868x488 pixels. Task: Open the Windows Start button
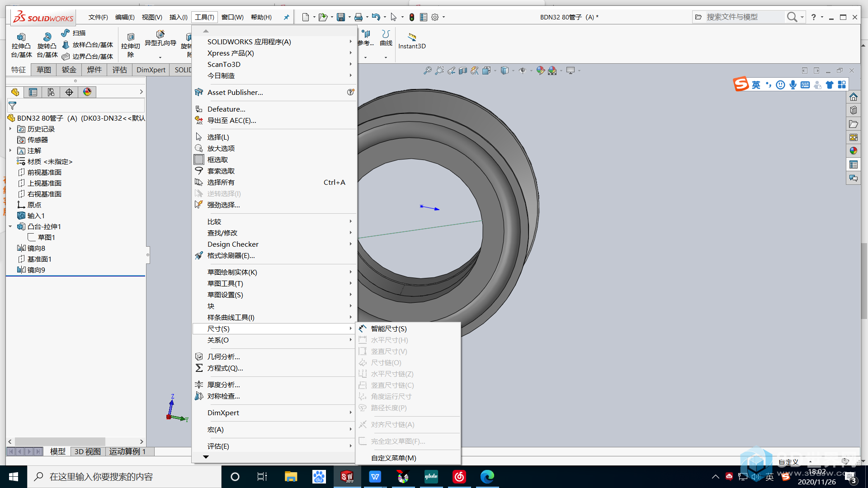click(x=14, y=477)
